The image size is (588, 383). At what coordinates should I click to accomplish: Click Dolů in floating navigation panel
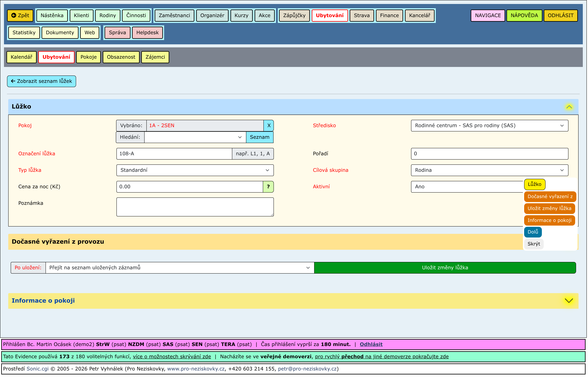(533, 232)
